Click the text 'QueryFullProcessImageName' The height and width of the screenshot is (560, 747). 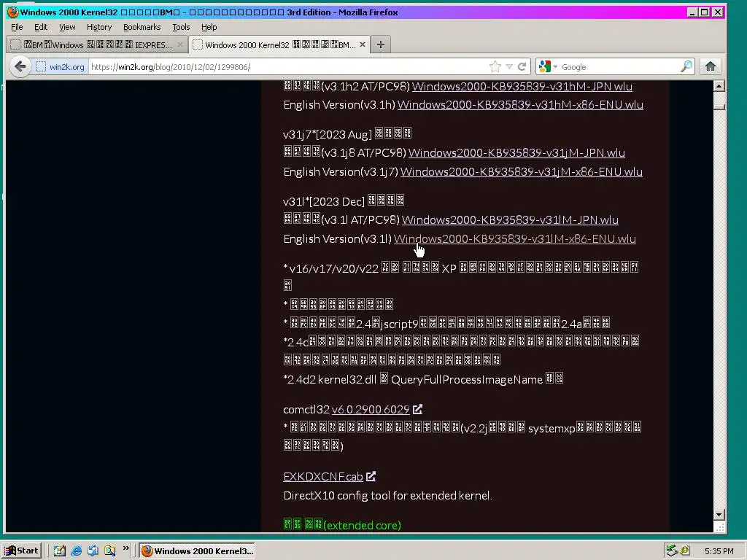[466, 379]
